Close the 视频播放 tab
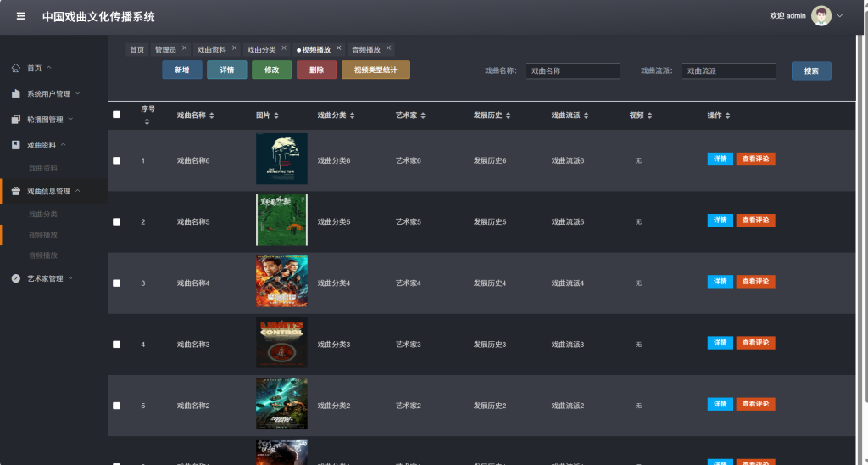868x465 pixels. (339, 48)
